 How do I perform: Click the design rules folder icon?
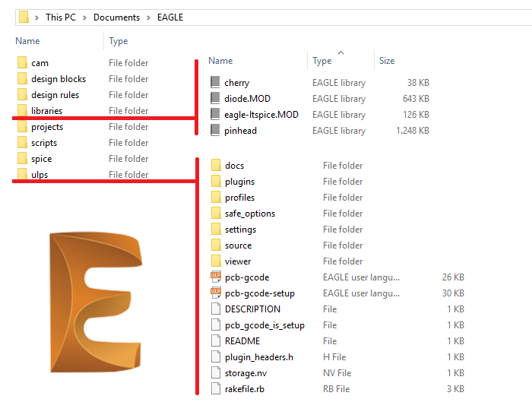[x=22, y=95]
